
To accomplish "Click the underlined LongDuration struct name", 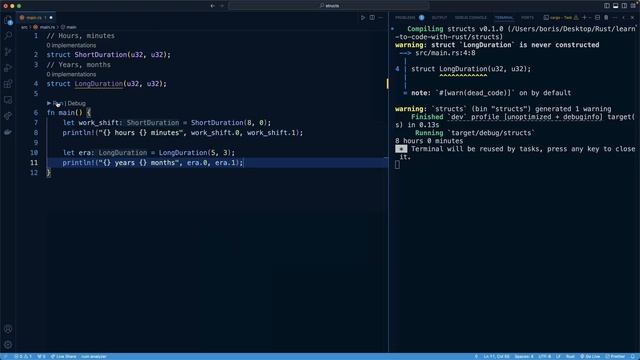I will pyautogui.click(x=98, y=84).
